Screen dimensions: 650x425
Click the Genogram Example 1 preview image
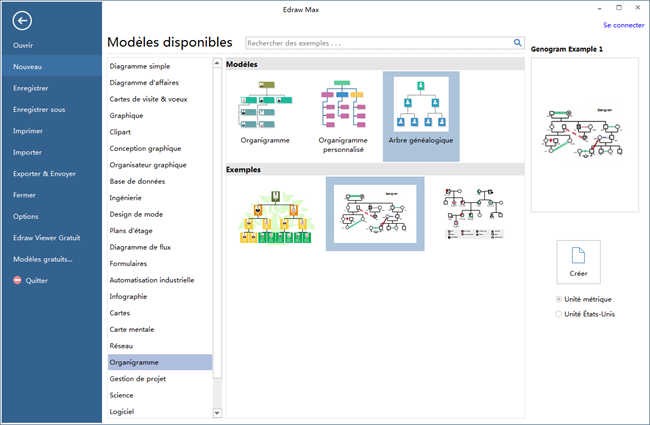585,135
